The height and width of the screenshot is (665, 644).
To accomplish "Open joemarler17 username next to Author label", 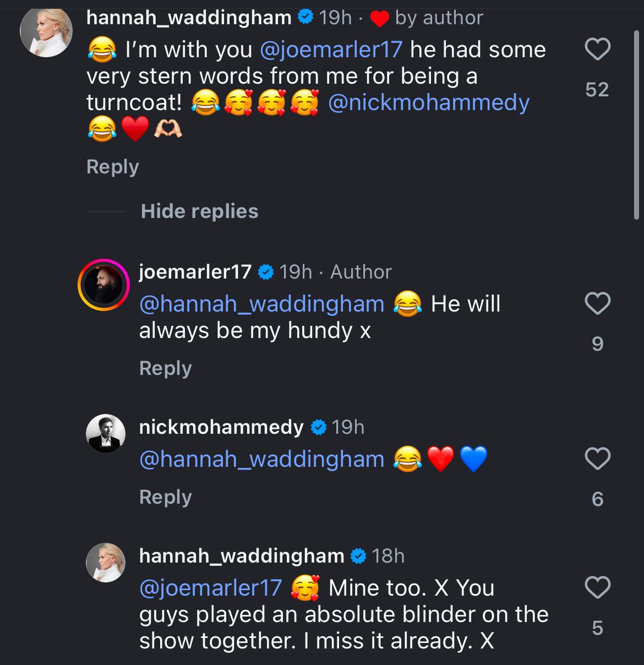I will (x=195, y=272).
